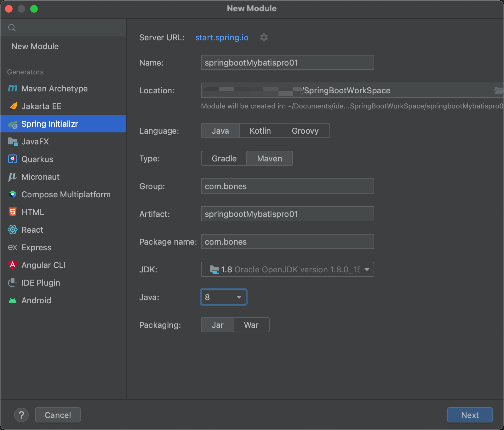
Task: Click the React atom icon
Action: click(13, 230)
